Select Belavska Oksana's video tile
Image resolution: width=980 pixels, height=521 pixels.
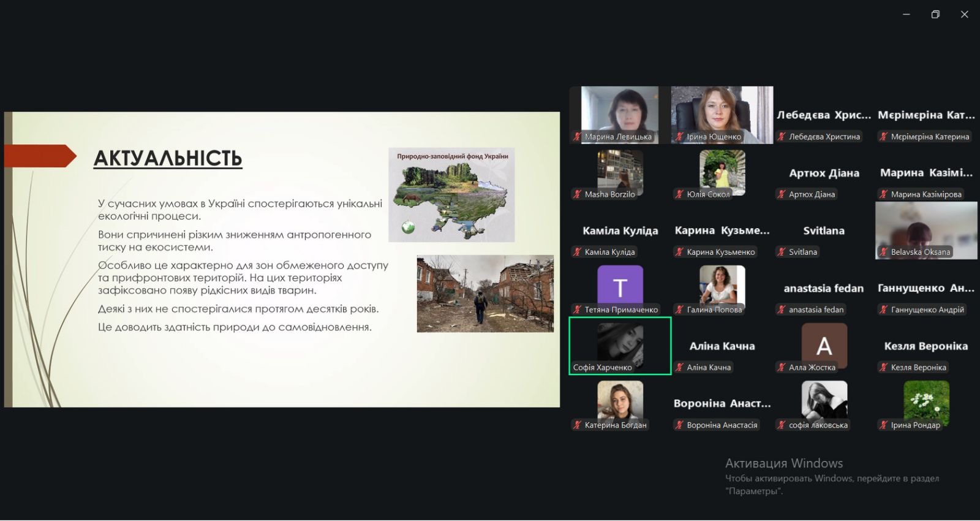pyautogui.click(x=925, y=230)
